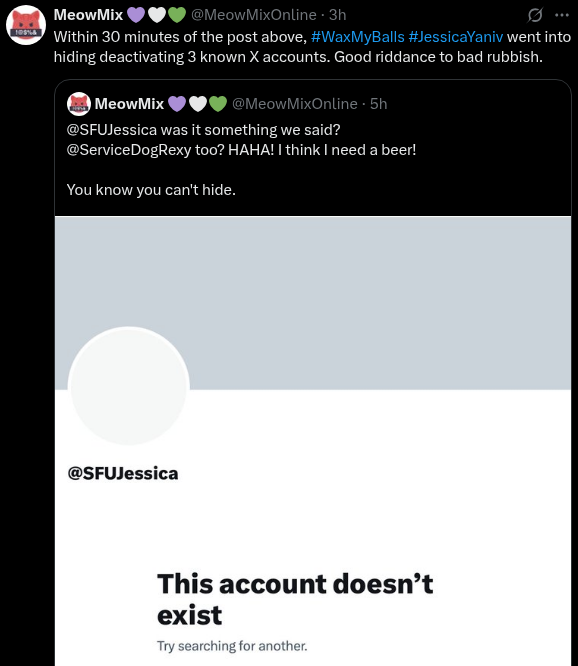Image resolution: width=578 pixels, height=666 pixels.
Task: Click the @ServiceDogRexy mention
Action: (129, 150)
